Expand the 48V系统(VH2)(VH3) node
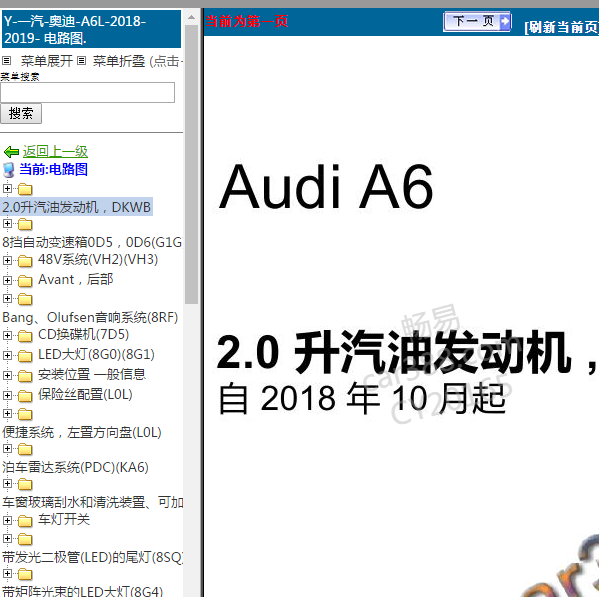This screenshot has height=597, width=599. [x=7, y=260]
